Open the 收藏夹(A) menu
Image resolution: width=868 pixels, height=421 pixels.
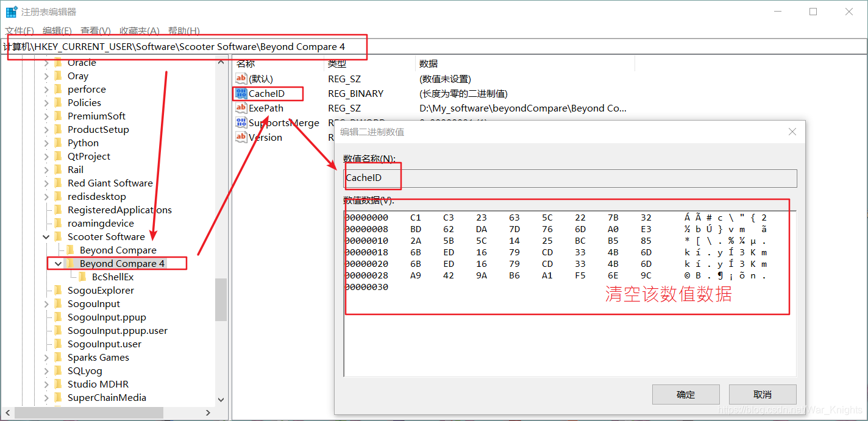tap(139, 30)
